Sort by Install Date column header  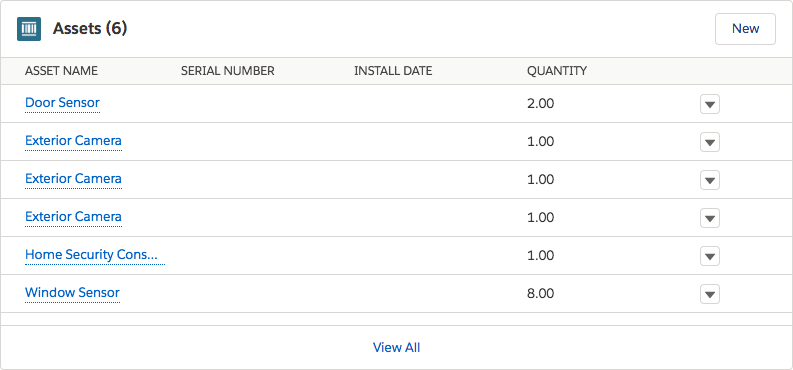click(393, 71)
